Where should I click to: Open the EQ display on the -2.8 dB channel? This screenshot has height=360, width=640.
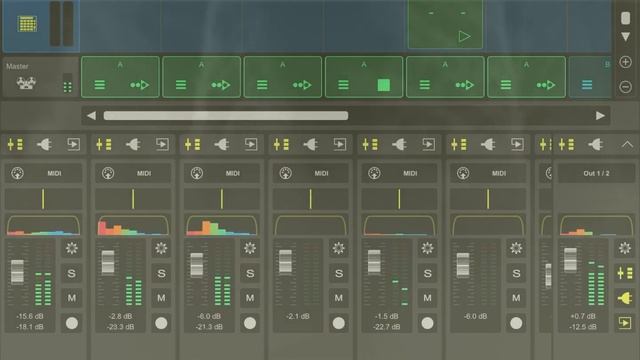[133, 226]
